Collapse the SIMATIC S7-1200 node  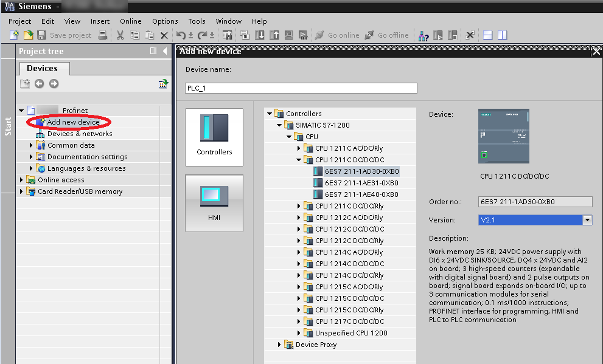(x=279, y=125)
